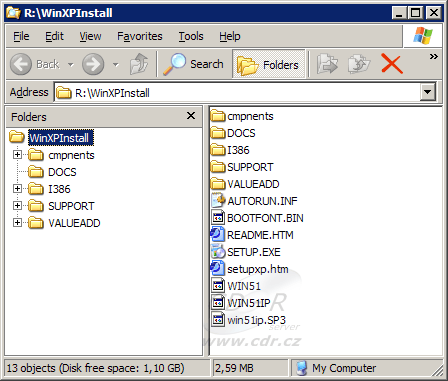448x381 pixels.
Task: Toggle the Folders pane button
Action: tap(268, 64)
